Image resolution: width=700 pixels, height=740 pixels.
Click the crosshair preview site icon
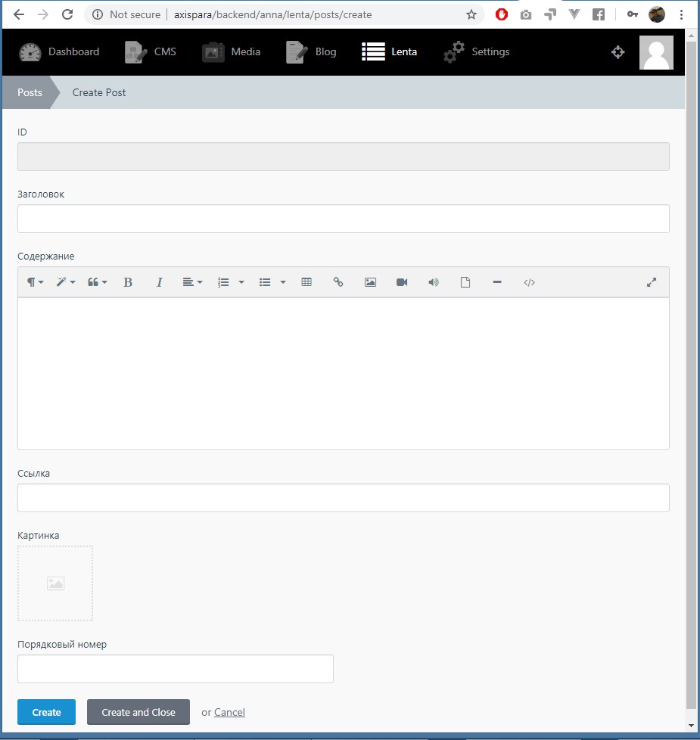tap(618, 52)
